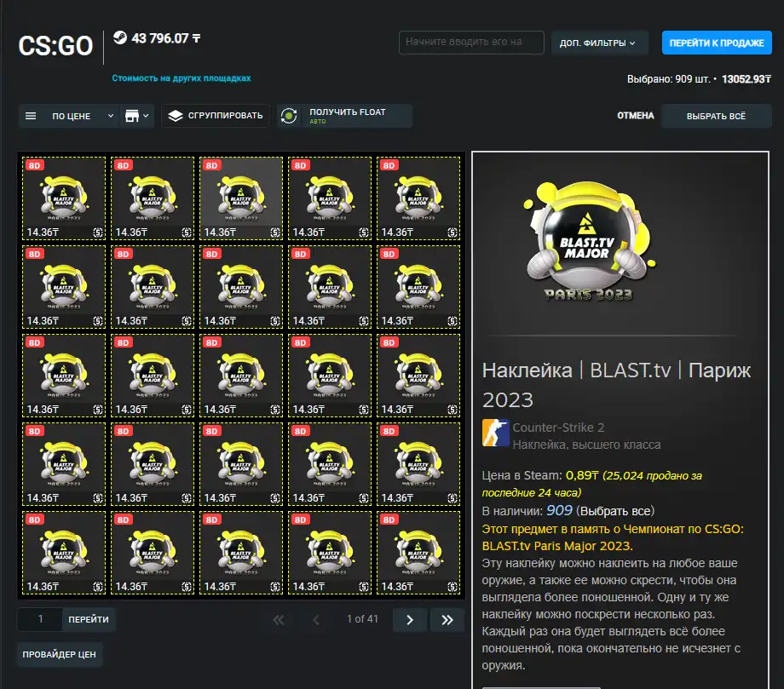The image size is (784, 689).
Task: Click the ОТМЕНА button
Action: (x=636, y=116)
